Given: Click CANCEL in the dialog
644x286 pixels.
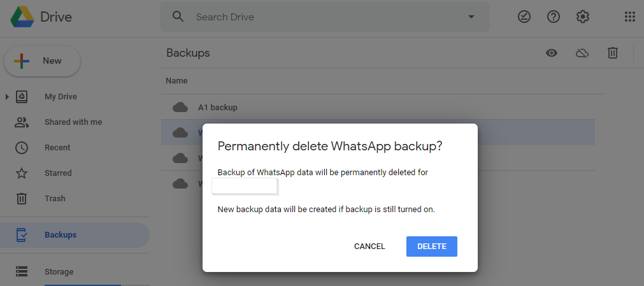Looking at the screenshot, I should click(369, 247).
